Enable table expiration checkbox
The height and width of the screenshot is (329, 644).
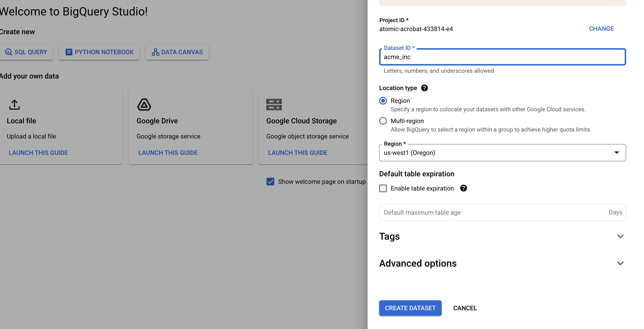(x=383, y=188)
